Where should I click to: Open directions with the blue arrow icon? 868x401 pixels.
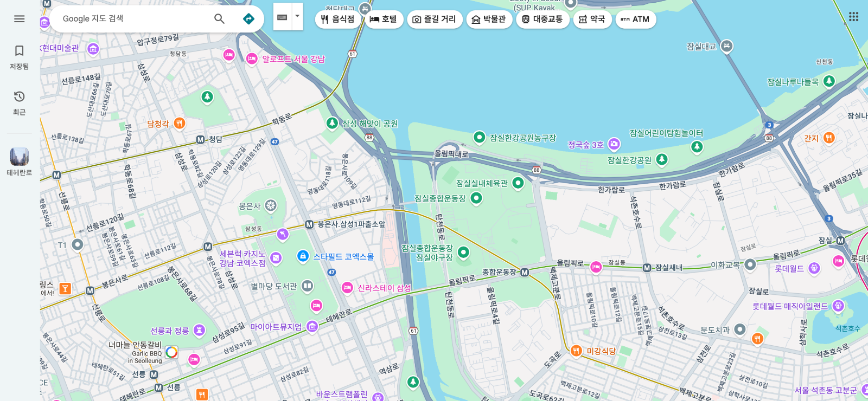[x=248, y=19]
